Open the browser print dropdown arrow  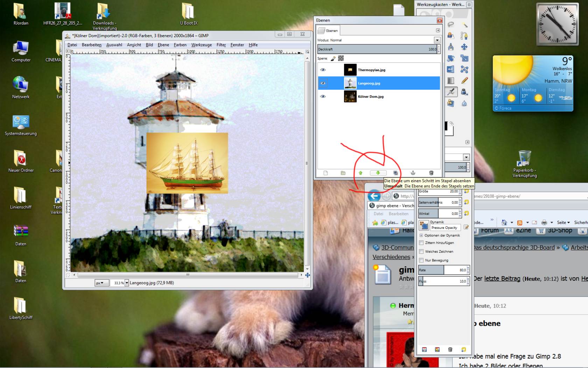click(552, 223)
